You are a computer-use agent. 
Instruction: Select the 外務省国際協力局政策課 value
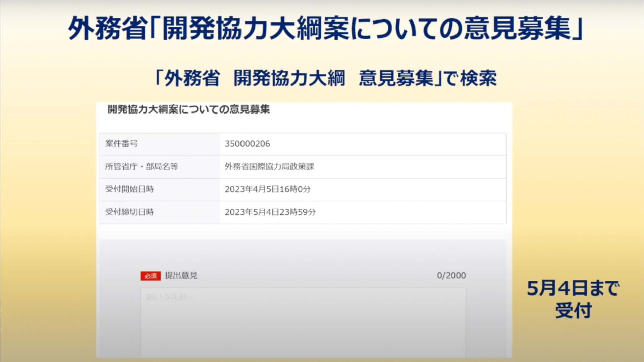[269, 167]
